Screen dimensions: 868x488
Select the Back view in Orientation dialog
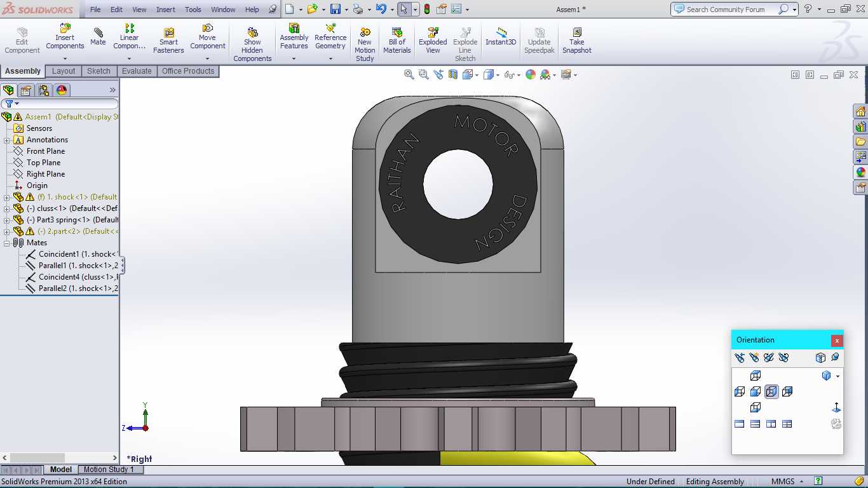coord(787,392)
